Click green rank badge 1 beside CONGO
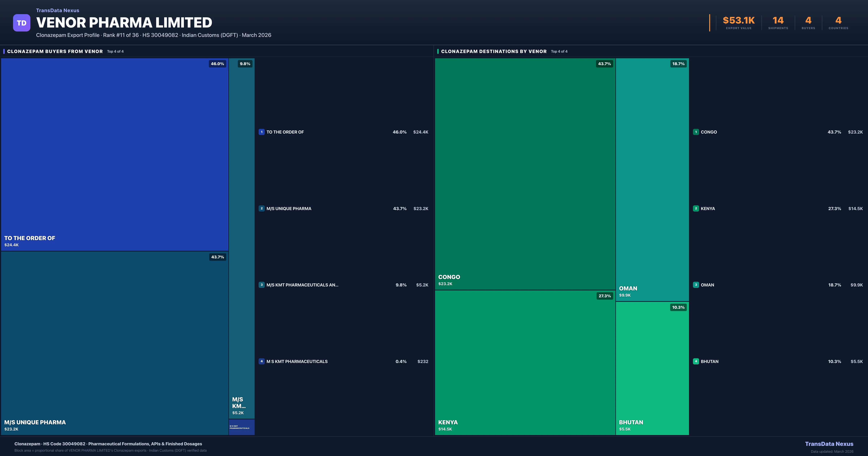Viewport: 868px width, 456px height. point(696,132)
